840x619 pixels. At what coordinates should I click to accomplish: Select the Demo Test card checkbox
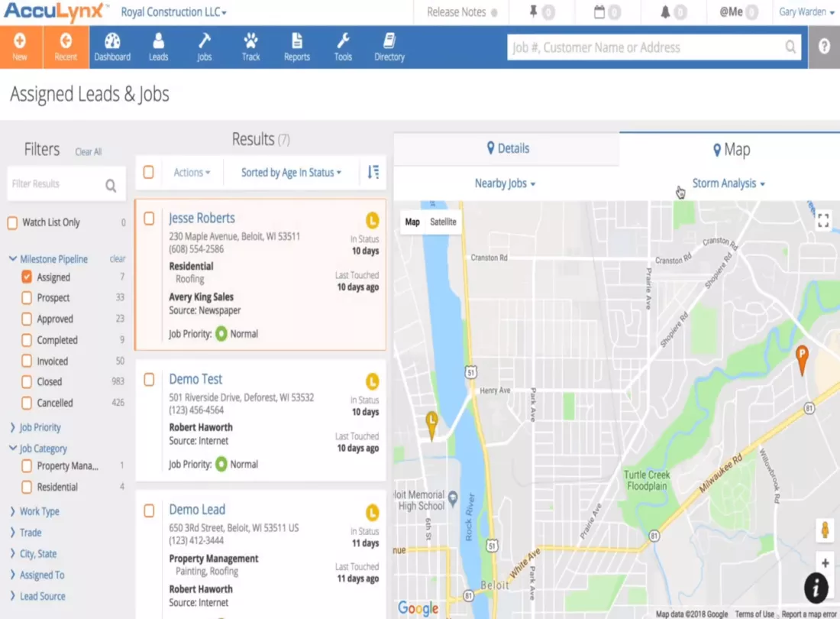click(150, 380)
